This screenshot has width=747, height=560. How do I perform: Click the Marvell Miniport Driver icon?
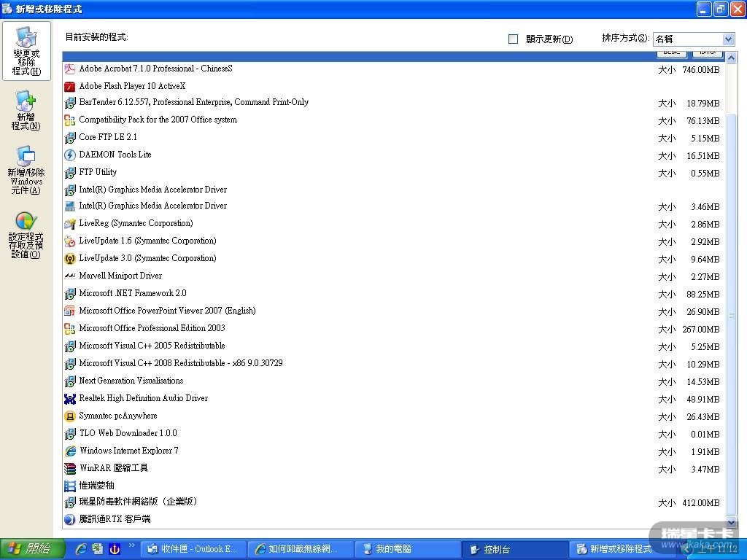tap(70, 276)
